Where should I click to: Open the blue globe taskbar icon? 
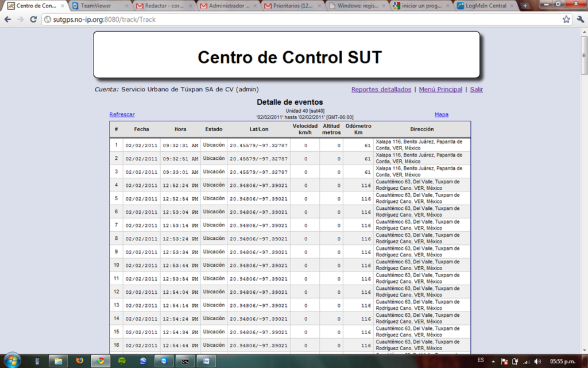pos(143,361)
